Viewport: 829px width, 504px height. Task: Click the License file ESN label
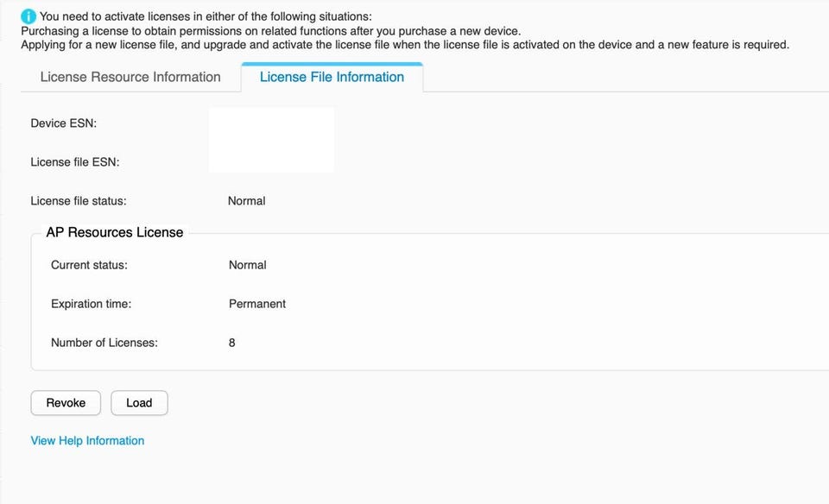point(74,162)
